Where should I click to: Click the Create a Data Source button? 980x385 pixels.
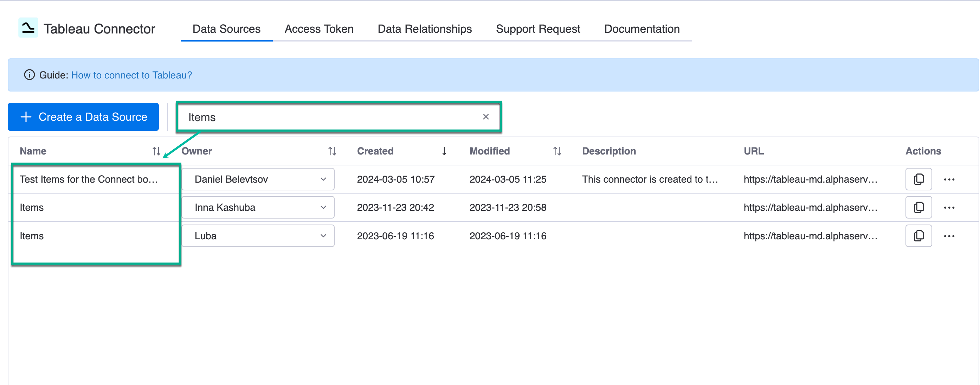[83, 116]
